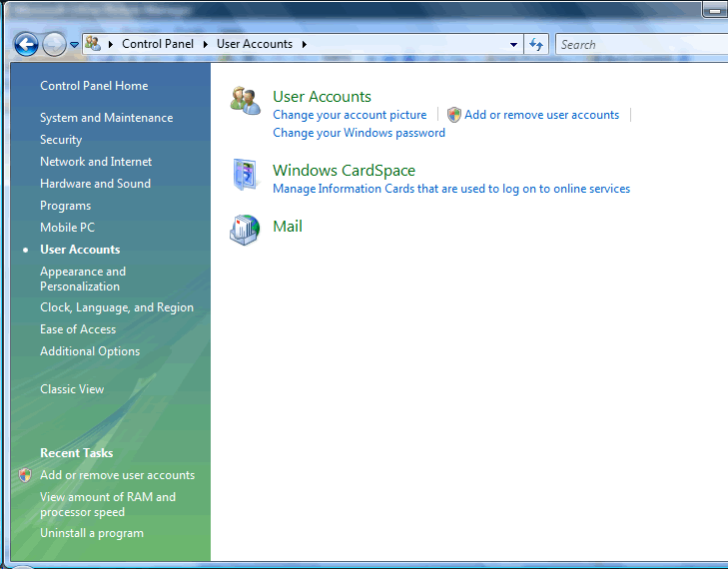Expand the arrow after Control Panel breadcrumb
Image resolution: width=728 pixels, height=569 pixels.
(205, 44)
